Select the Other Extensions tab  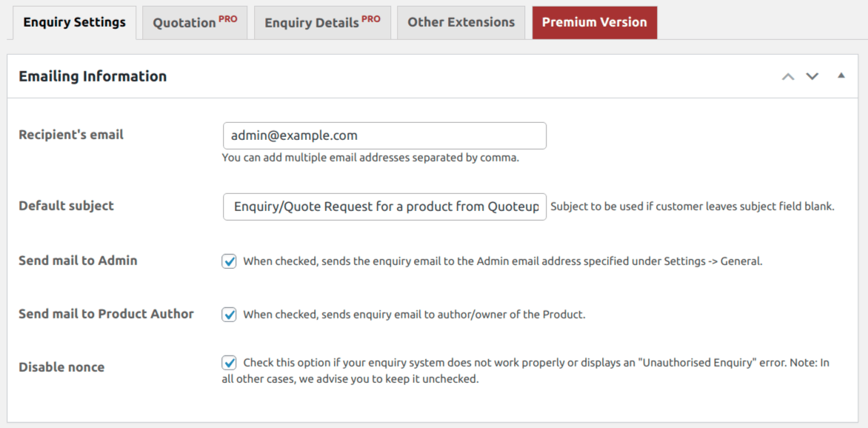point(461,22)
